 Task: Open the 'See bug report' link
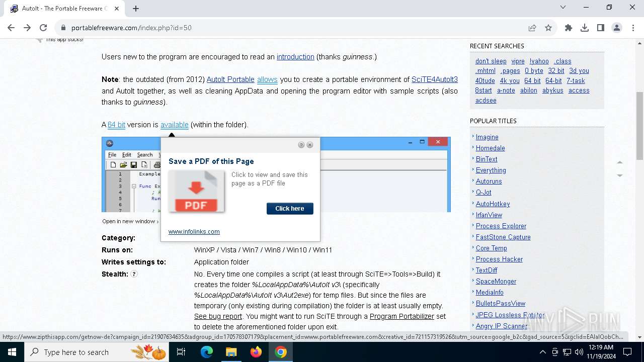pyautogui.click(x=218, y=316)
